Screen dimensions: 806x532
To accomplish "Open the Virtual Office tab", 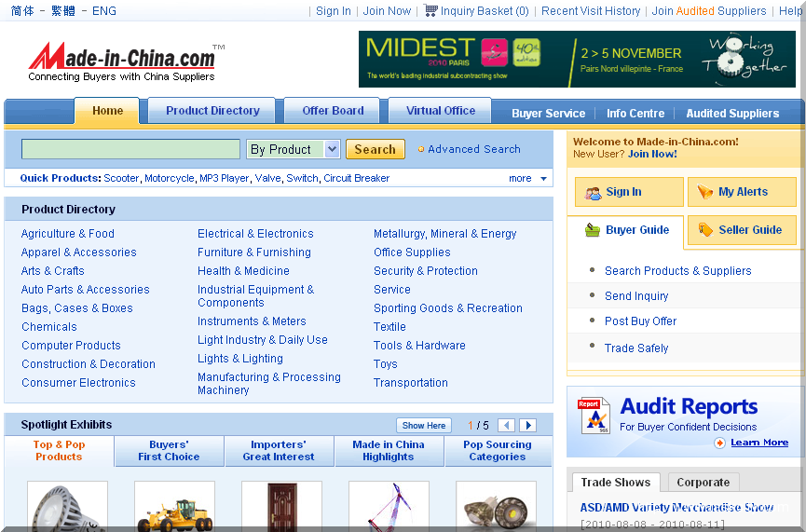I will pos(440,111).
